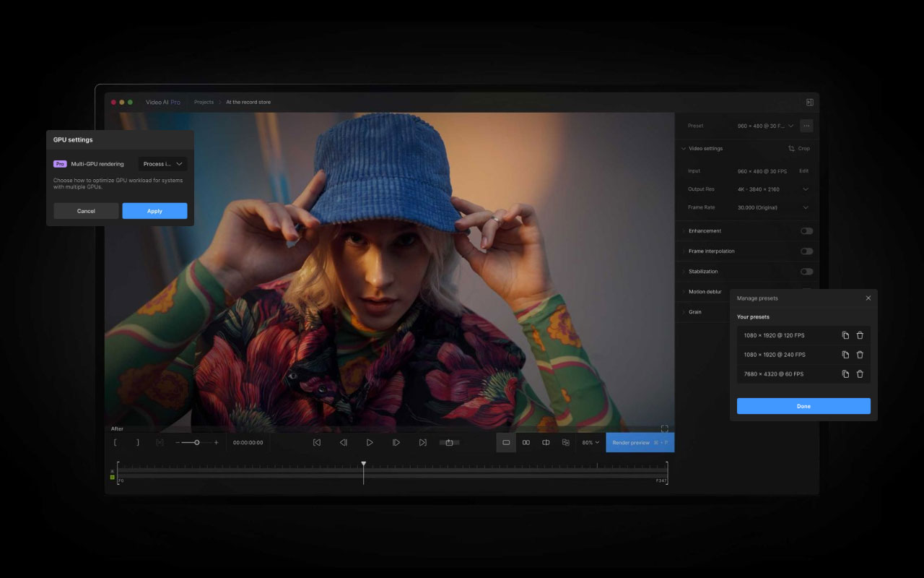This screenshot has height=578, width=924.
Task: Click the playhead marker on the timeline
Action: pyautogui.click(x=364, y=463)
